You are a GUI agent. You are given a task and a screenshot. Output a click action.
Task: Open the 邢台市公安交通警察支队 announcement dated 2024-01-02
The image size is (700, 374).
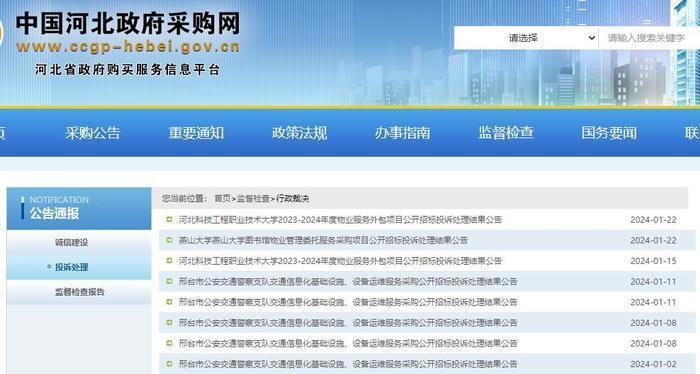(348, 364)
